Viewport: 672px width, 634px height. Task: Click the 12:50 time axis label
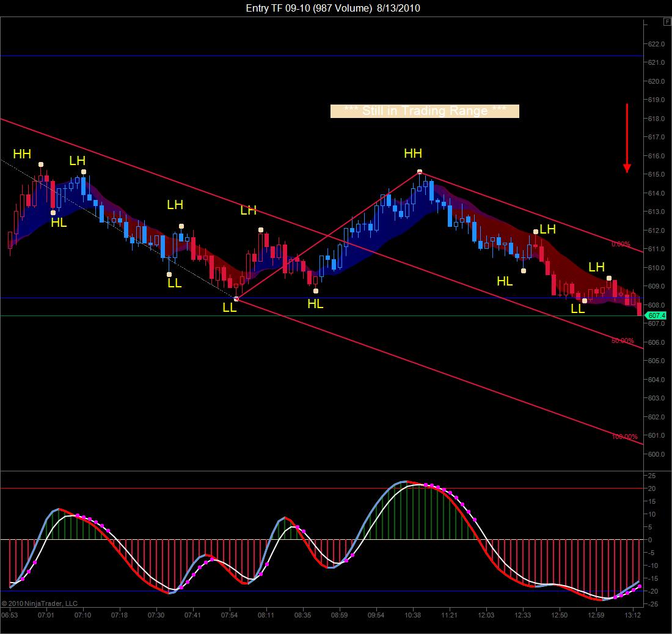tap(559, 615)
